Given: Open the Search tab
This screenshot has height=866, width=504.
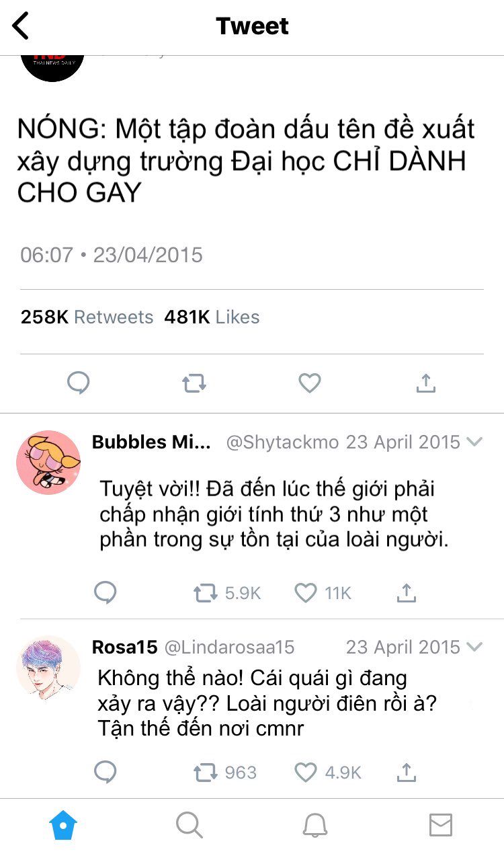Looking at the screenshot, I should (190, 825).
